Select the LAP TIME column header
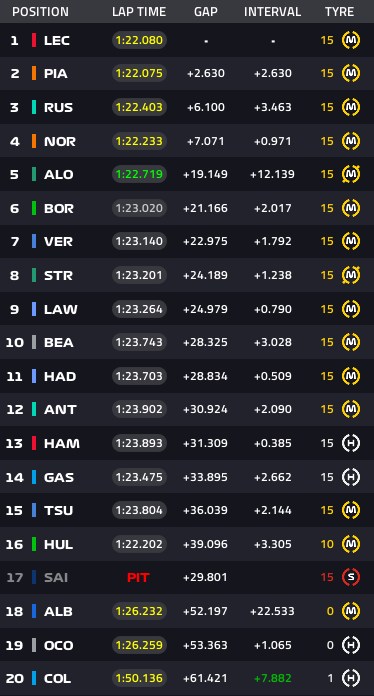 [x=139, y=12]
